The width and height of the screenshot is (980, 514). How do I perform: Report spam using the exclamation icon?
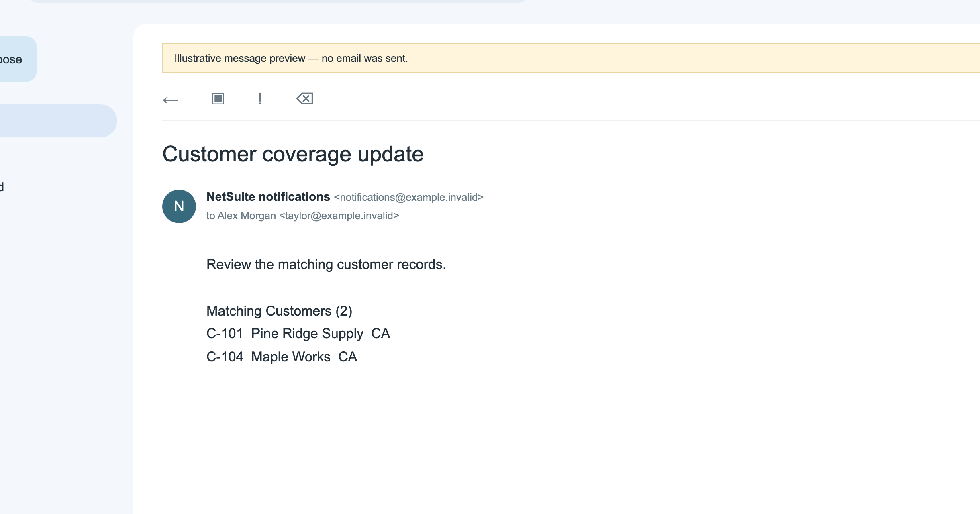[260, 99]
